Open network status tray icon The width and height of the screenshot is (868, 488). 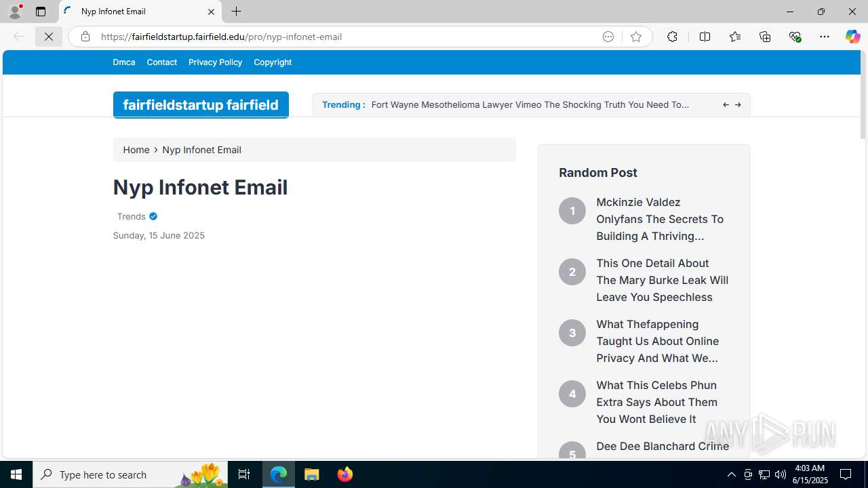coord(764,474)
